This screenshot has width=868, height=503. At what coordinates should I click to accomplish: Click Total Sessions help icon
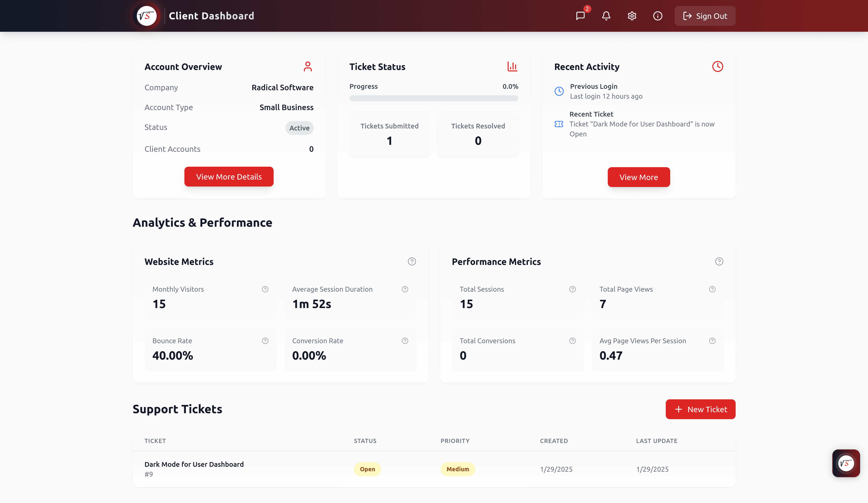[572, 289]
